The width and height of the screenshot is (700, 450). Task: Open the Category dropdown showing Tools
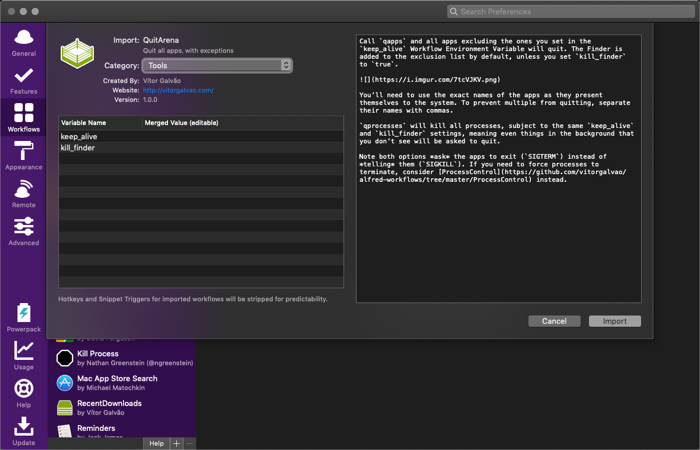click(x=217, y=66)
